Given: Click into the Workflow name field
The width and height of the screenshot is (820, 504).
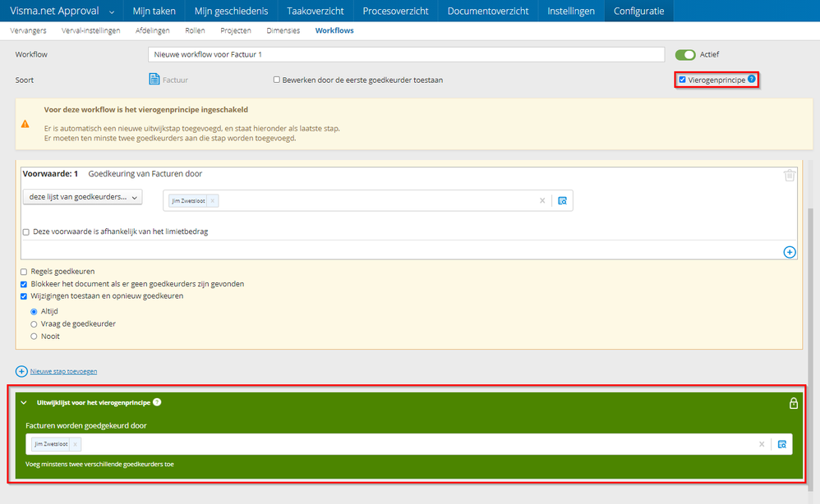Looking at the screenshot, I should pyautogui.click(x=407, y=54).
